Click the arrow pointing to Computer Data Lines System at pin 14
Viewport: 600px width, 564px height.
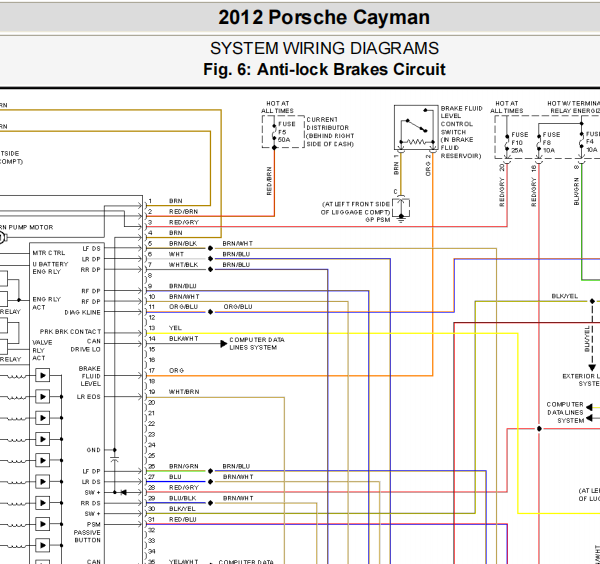pos(223,344)
